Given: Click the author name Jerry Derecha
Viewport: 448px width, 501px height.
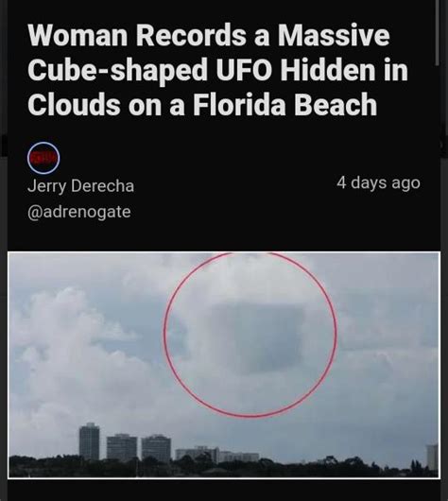Looking at the screenshot, I should coord(81,186).
